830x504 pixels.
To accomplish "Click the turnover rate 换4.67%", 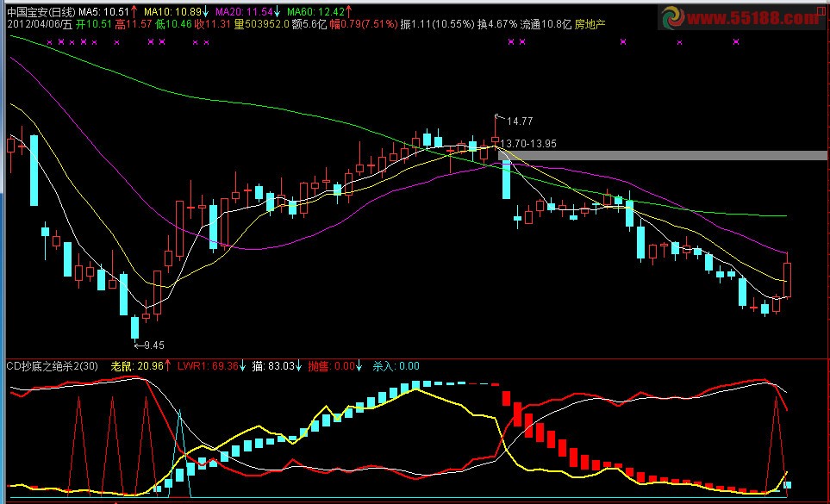I will (x=497, y=24).
